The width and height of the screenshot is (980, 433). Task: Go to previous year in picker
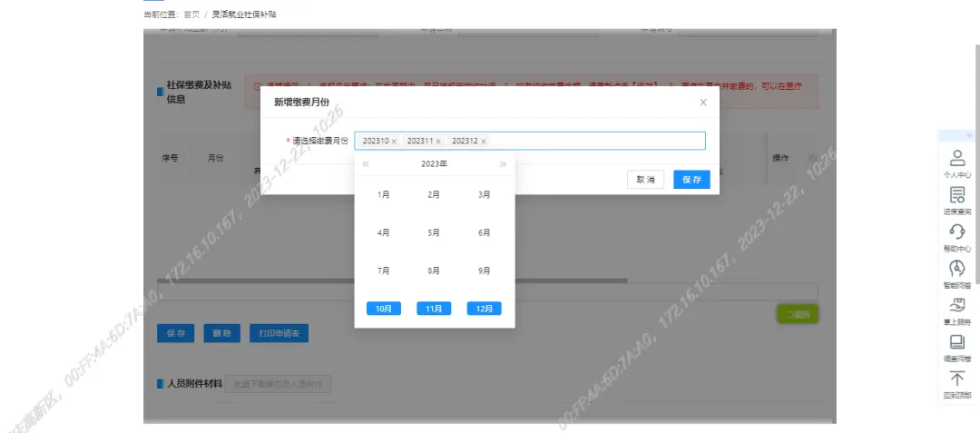click(x=366, y=164)
